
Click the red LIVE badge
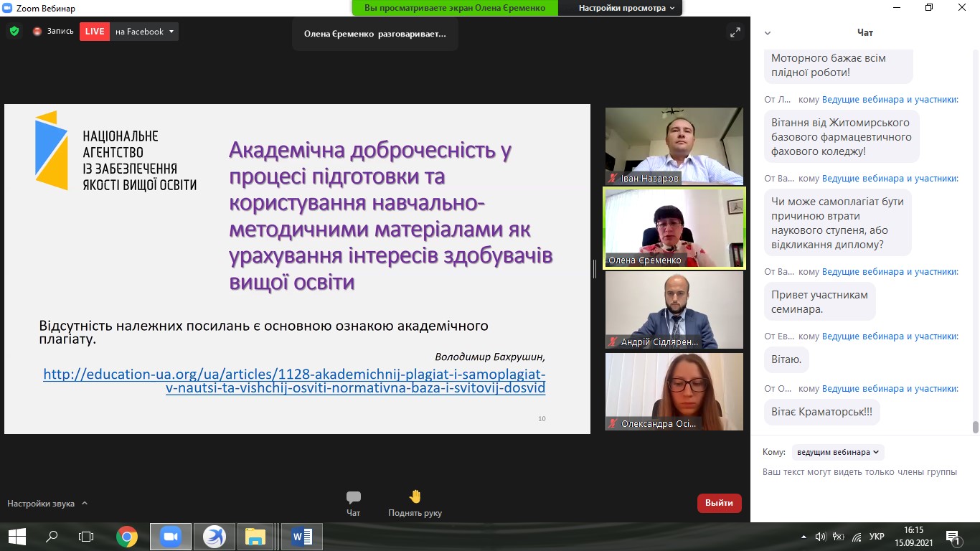pyautogui.click(x=94, y=32)
